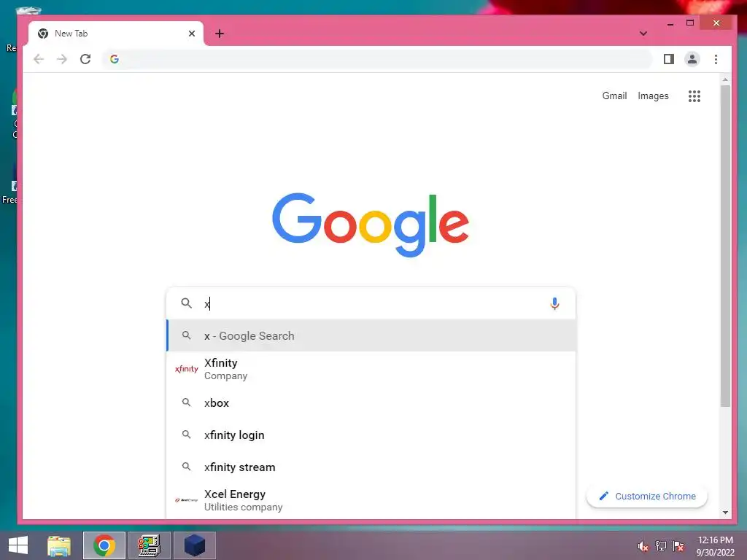Open the Gmail link

click(x=614, y=96)
